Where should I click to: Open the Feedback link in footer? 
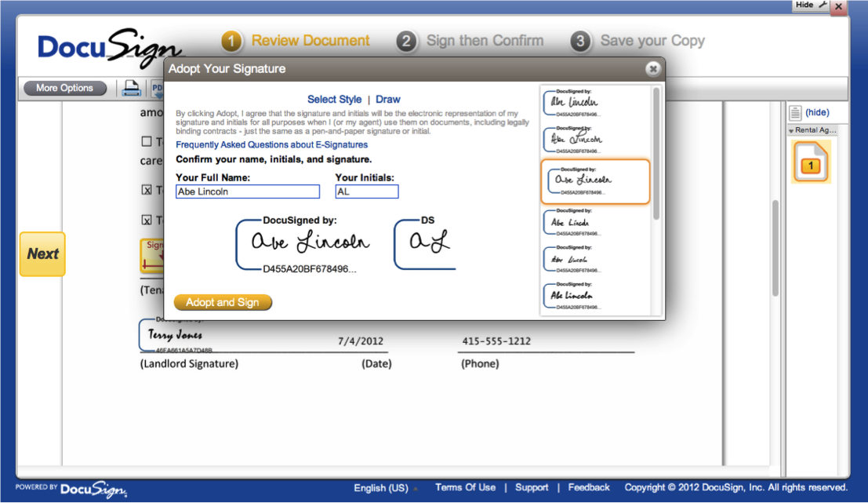click(x=588, y=487)
